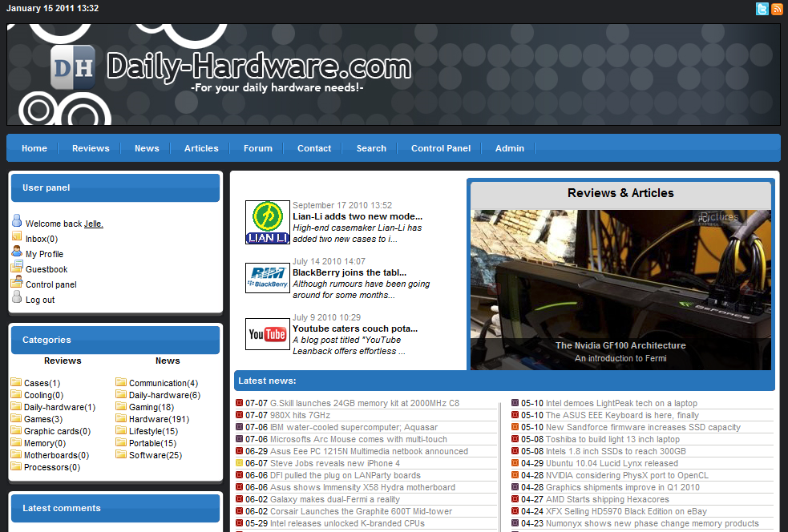Click the Jelle username link
The height and width of the screenshot is (532, 788).
click(x=94, y=224)
